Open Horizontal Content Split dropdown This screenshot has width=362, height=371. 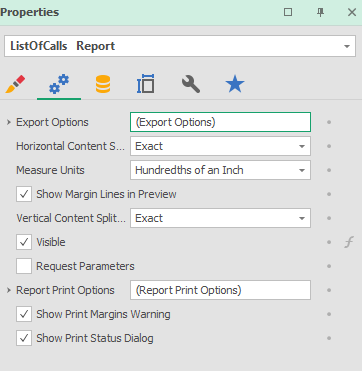tap(302, 146)
